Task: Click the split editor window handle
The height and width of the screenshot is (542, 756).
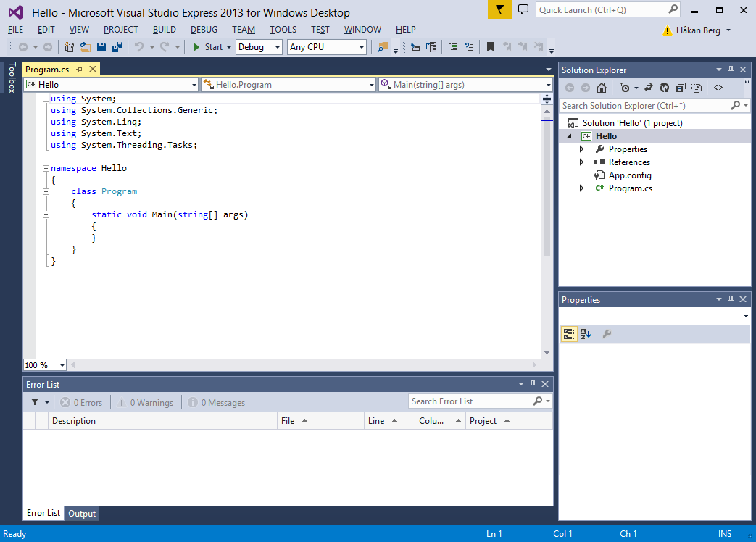Action: tap(547, 99)
